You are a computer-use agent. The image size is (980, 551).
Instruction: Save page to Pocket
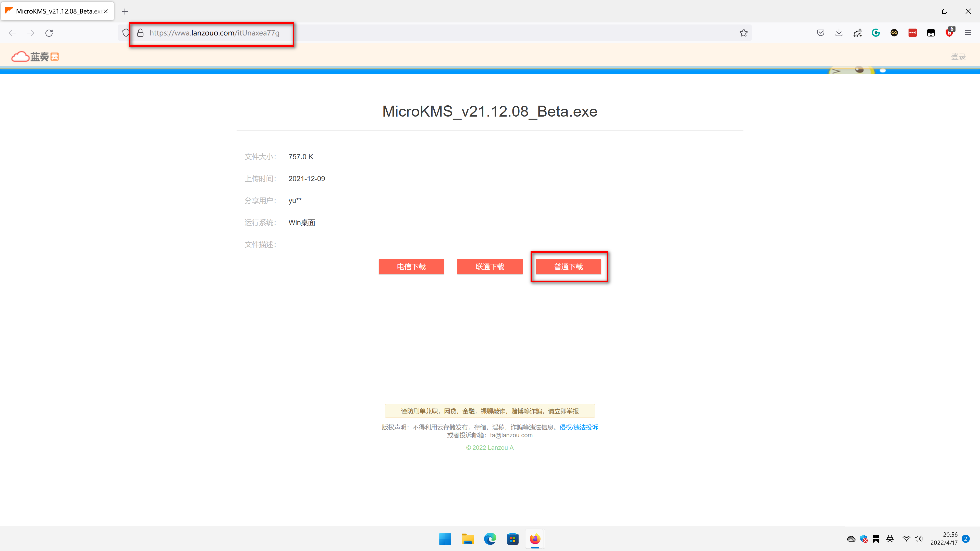tap(820, 33)
